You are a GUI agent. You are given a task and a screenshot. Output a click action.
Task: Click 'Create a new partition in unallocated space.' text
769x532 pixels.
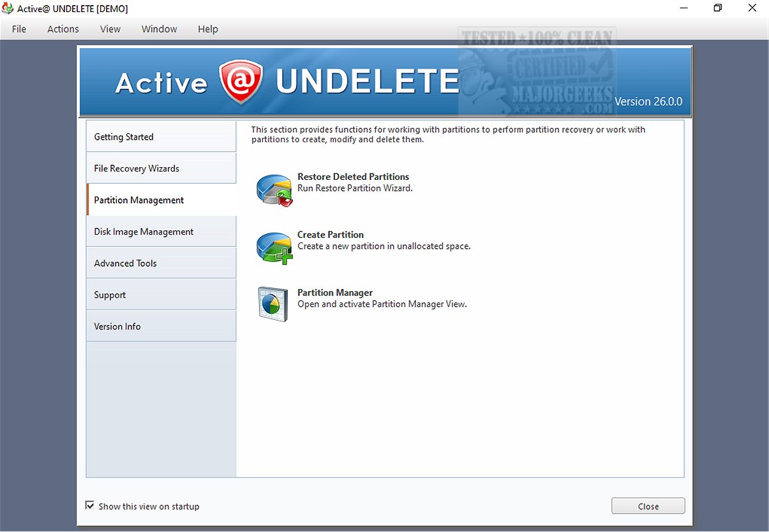point(384,246)
